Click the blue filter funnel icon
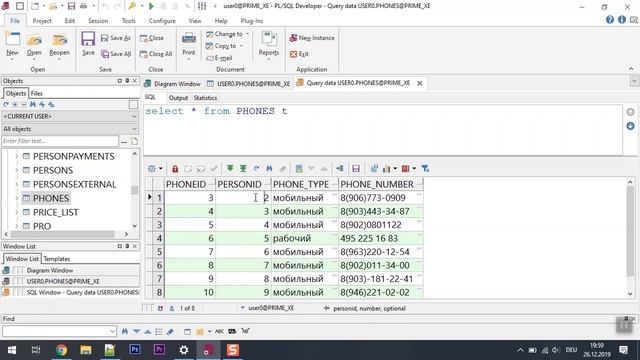 pos(425,169)
